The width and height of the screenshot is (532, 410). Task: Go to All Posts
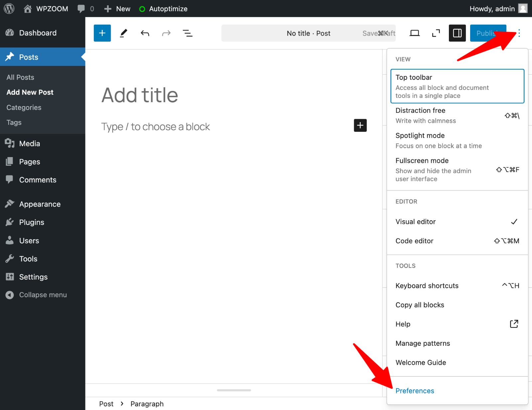coord(20,77)
